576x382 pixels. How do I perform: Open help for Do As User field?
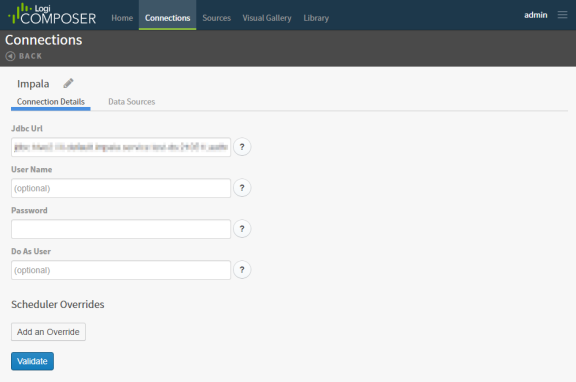[242, 270]
